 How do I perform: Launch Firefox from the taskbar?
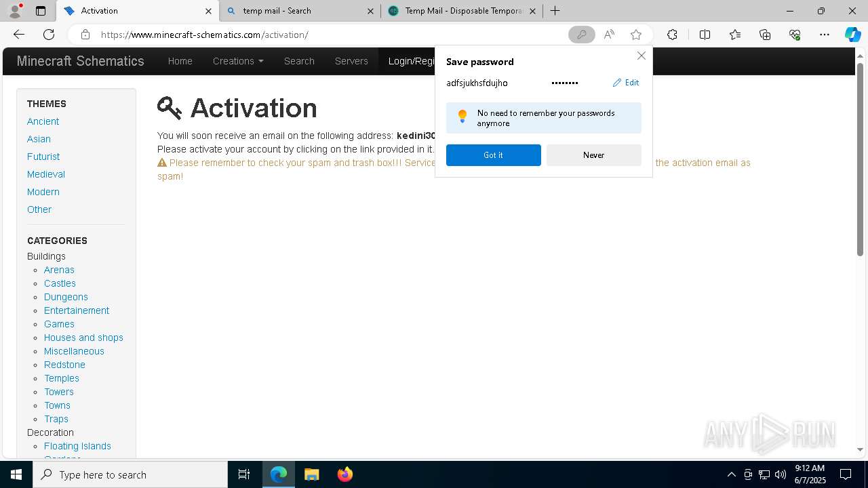pos(345,474)
